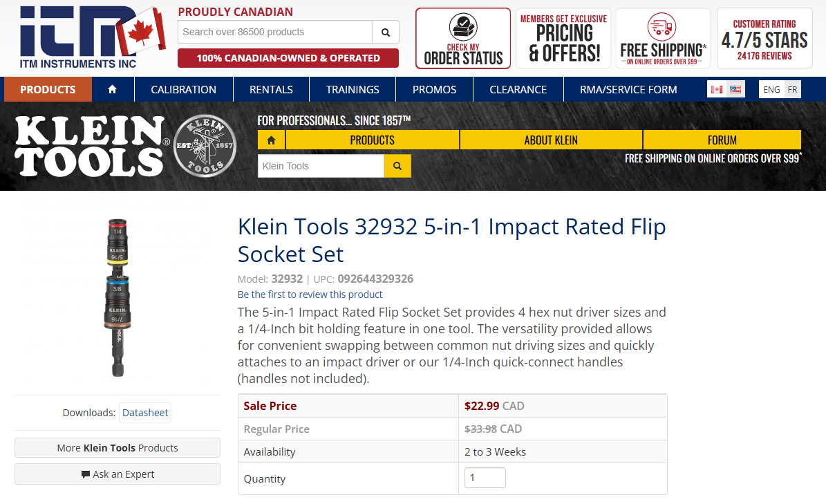Click the Quantity input field
Screen dimensions: 826x504
(485, 478)
